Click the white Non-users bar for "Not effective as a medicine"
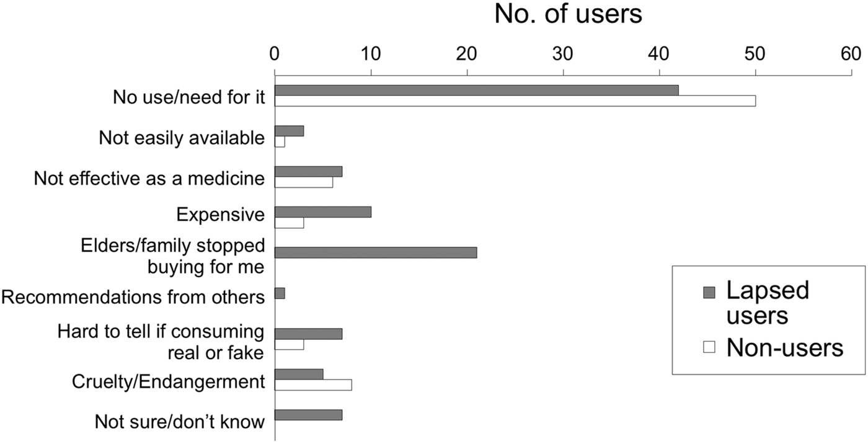This screenshot has width=868, height=446. click(303, 182)
